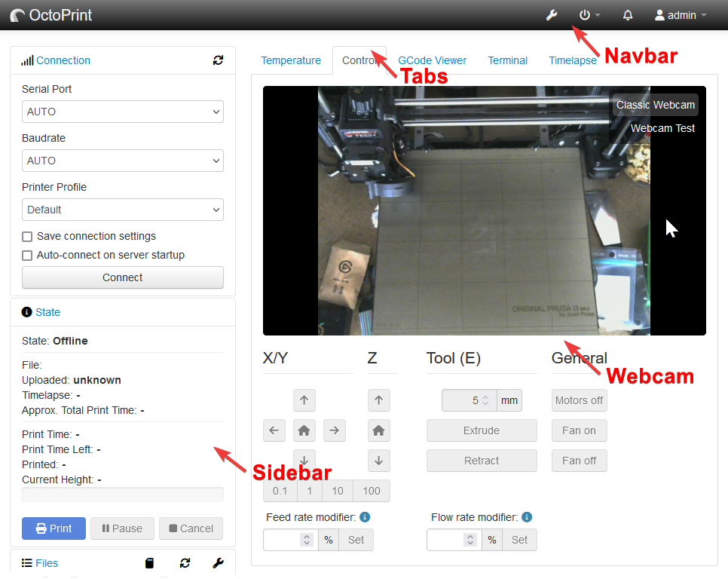Open the Baudrate dropdown
This screenshot has width=728, height=579.
[x=123, y=161]
